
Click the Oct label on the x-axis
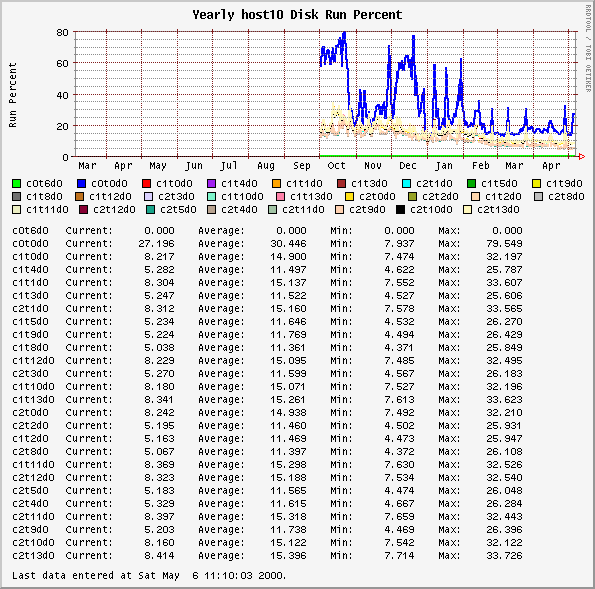[x=337, y=166]
